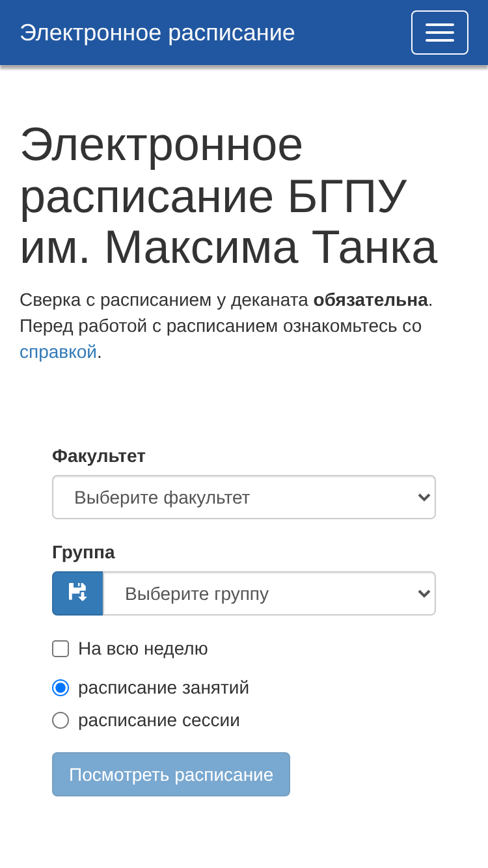The width and height of the screenshot is (488, 868).
Task: Click the "На всю неделю" label text
Action: coord(143,649)
